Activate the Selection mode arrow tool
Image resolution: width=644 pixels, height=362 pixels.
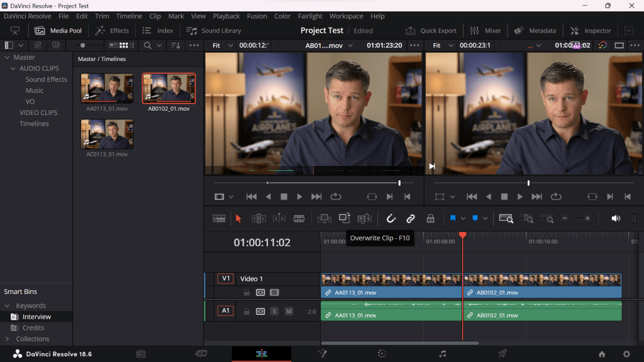pos(238,219)
